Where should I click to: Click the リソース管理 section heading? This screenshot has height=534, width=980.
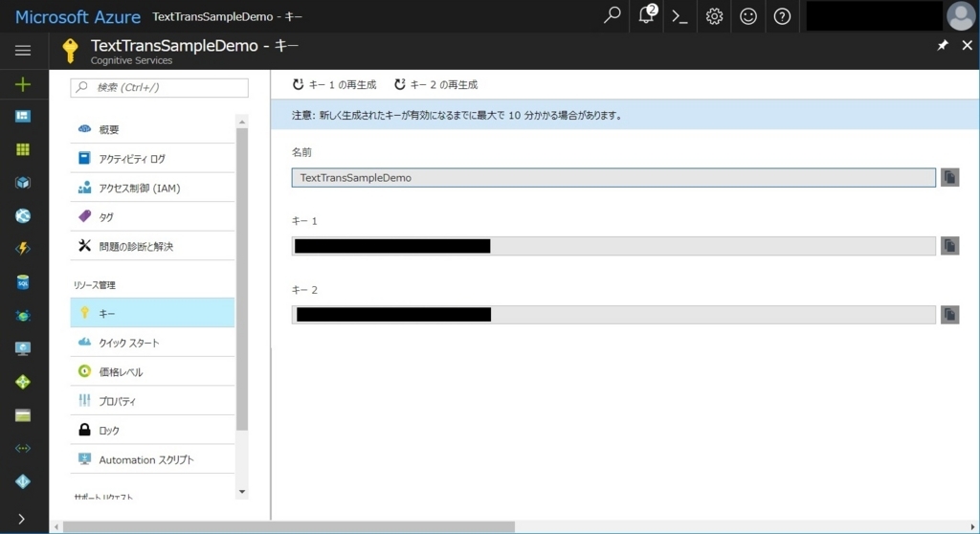click(95, 285)
